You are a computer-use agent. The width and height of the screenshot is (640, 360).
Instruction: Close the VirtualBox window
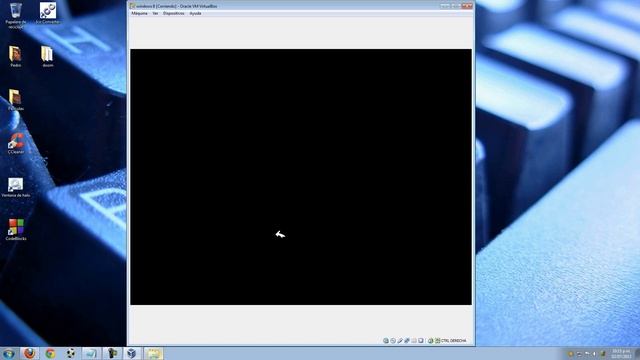click(467, 6)
